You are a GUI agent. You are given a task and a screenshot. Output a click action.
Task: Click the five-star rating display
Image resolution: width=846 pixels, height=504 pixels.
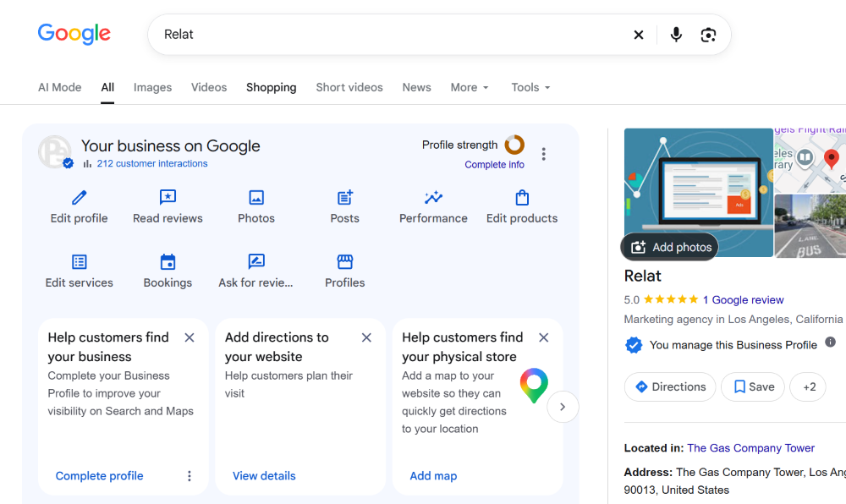click(x=671, y=299)
